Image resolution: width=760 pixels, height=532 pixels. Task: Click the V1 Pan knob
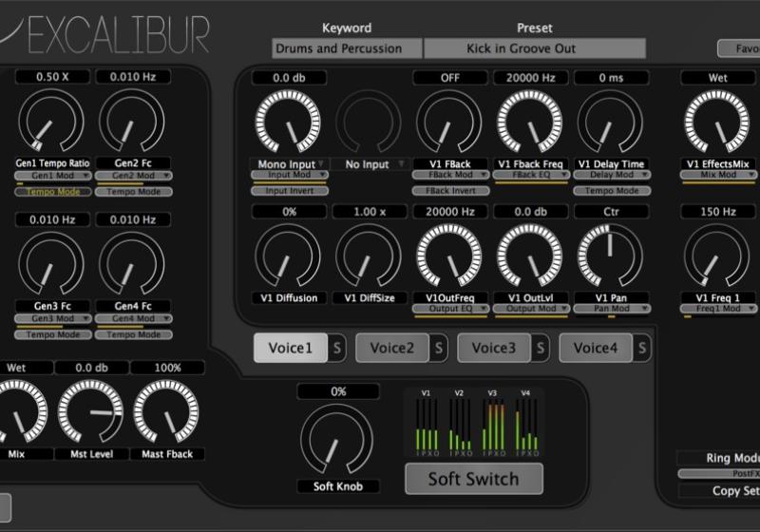(x=610, y=256)
